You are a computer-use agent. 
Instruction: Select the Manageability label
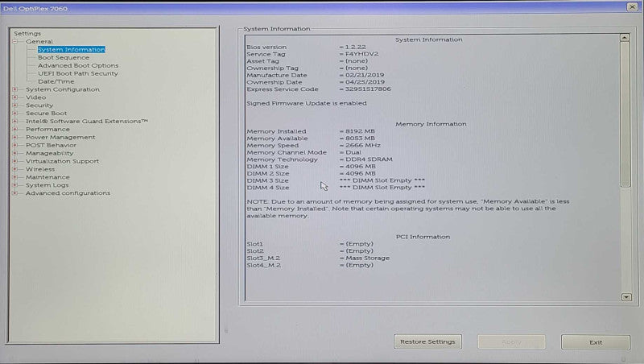[49, 153]
